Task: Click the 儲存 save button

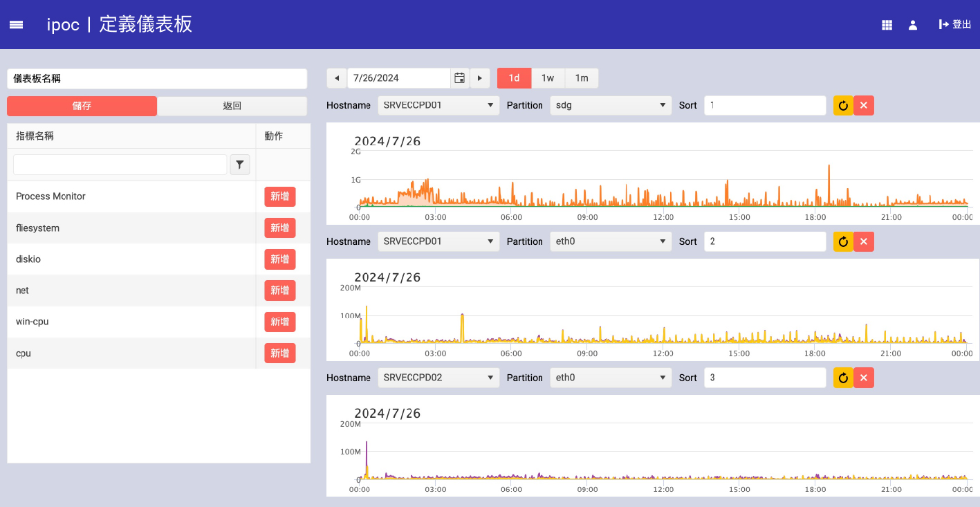Action: (x=82, y=106)
